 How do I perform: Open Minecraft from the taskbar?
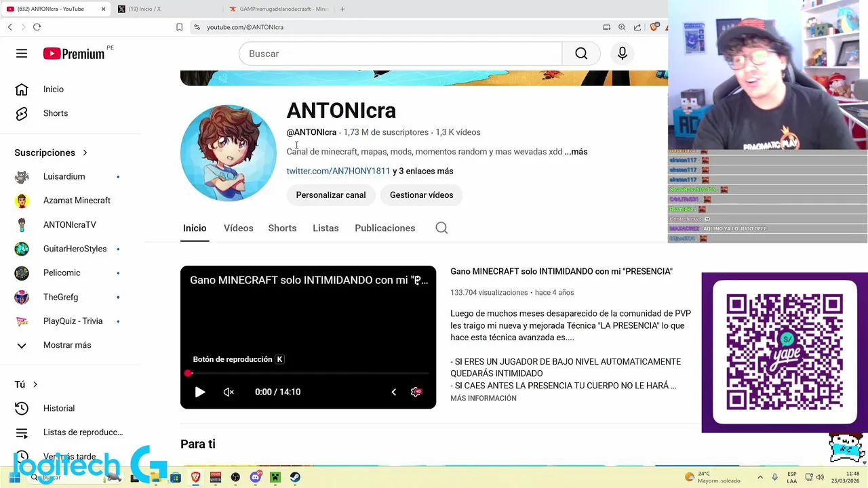click(x=275, y=477)
